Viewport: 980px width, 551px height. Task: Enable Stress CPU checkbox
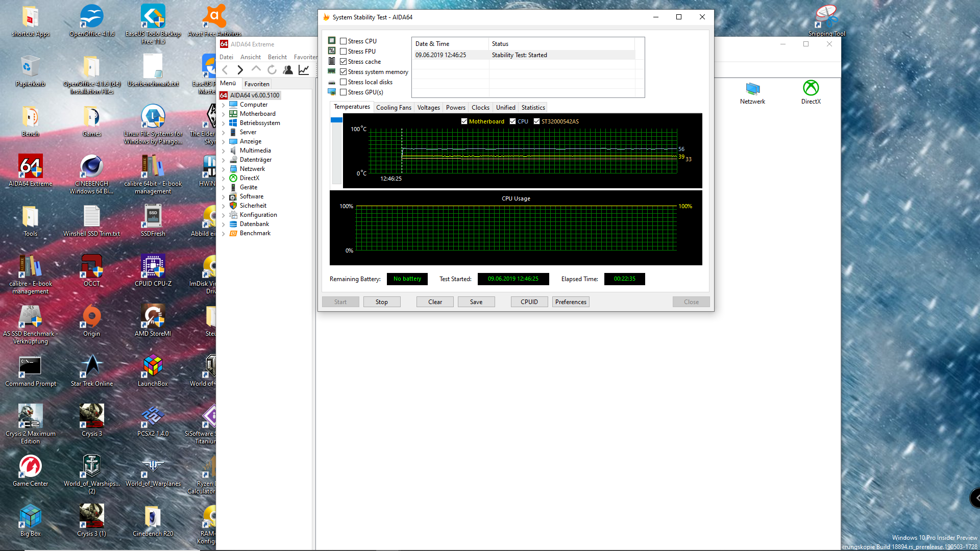[x=344, y=41]
